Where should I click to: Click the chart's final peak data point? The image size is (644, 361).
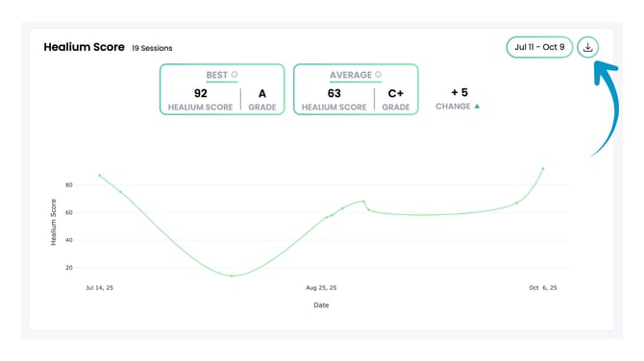543,168
